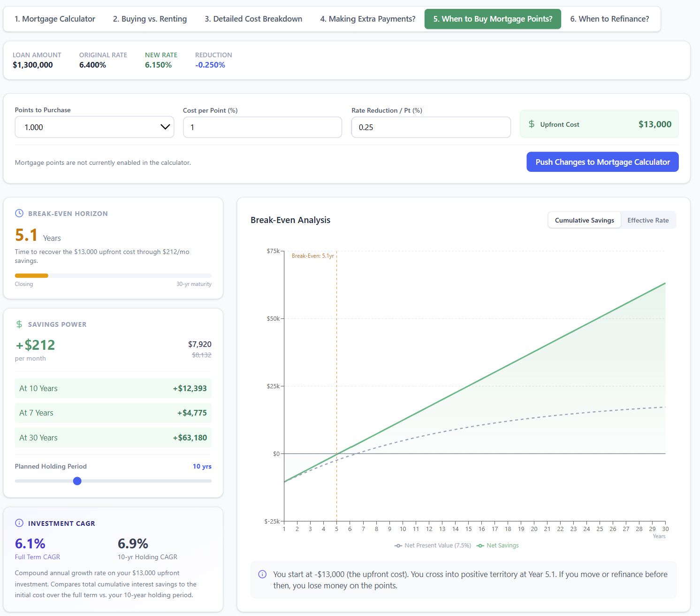Click the Rate Reduction per Pt field
Screen dimensions: 700x616
[431, 127]
